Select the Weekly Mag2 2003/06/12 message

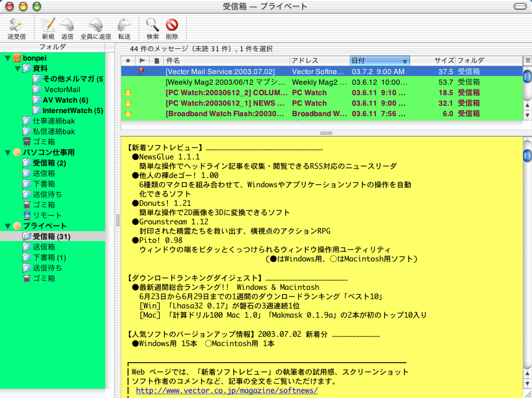tap(322, 82)
